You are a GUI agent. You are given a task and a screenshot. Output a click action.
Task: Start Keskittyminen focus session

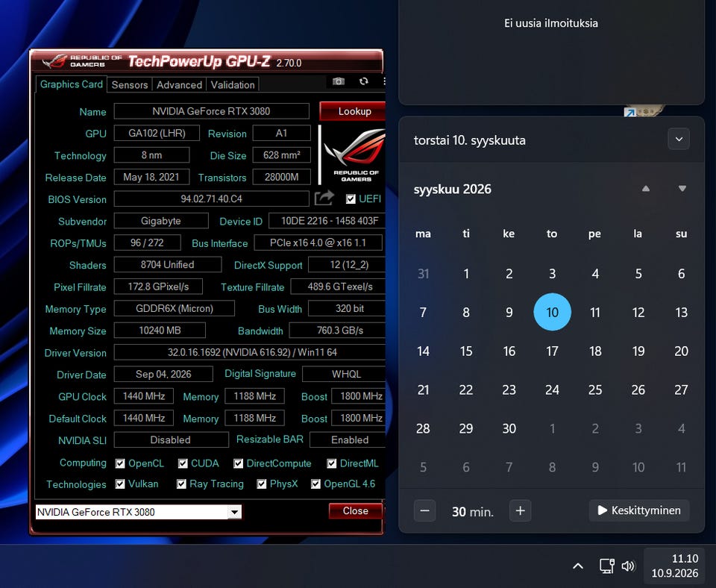point(639,510)
